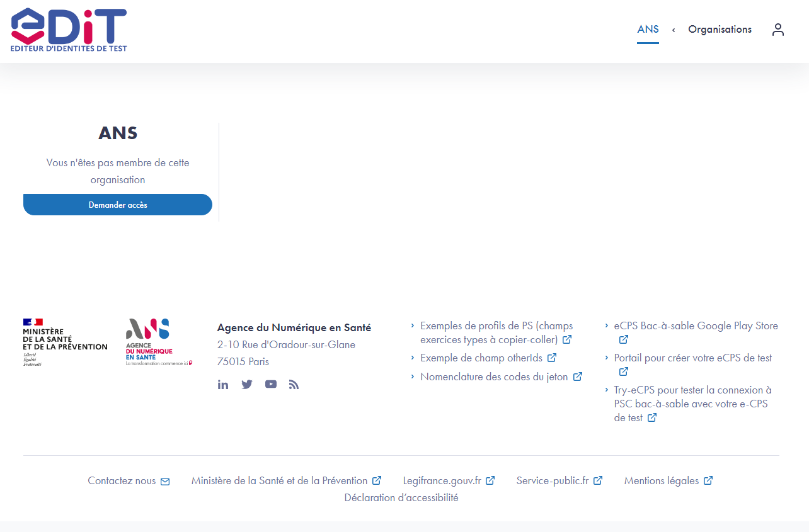This screenshot has width=809, height=532.
Task: Click the Agence du Numérique en Santé logo
Action: [158, 342]
